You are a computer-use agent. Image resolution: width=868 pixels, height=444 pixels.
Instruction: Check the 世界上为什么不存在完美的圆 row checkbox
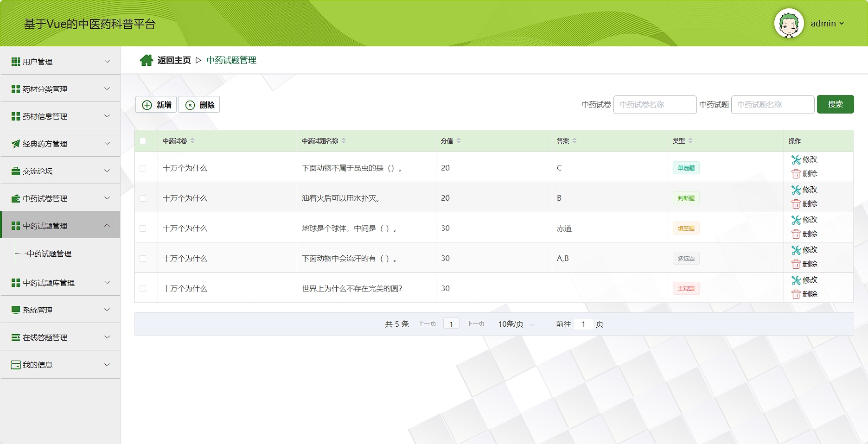coord(143,289)
